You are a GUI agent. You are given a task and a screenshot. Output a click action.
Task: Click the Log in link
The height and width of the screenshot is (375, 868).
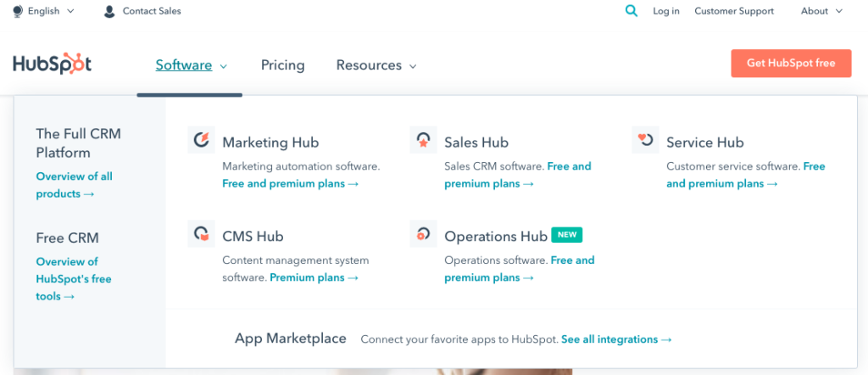pos(666,11)
